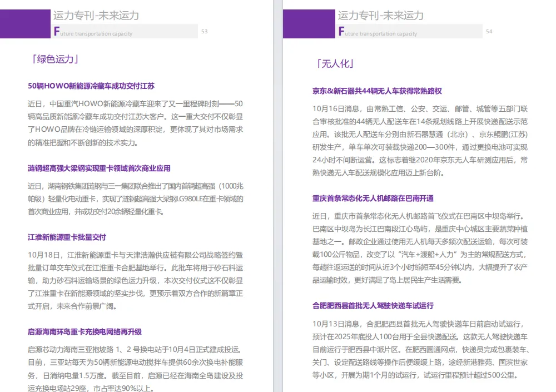Image resolution: width=556 pixels, height=392 pixels.
Task: Click line starting '10月16日消息，由常熟工信'
Action: click(420, 109)
